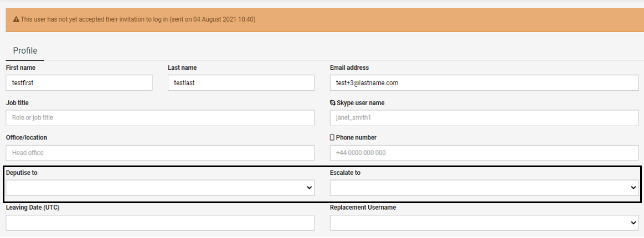Screen dimensions: 644x238
Task: Select the Email address input box
Action: coord(484,83)
